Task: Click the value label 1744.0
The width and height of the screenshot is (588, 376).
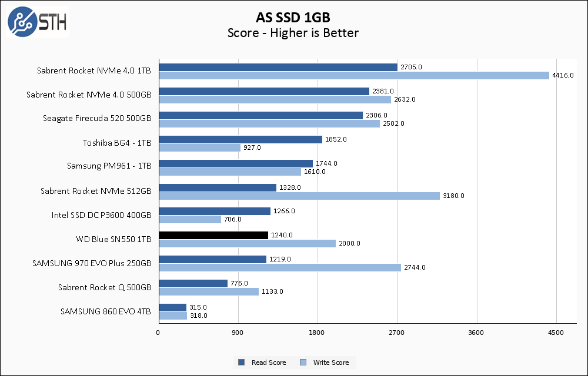Action: click(x=326, y=163)
